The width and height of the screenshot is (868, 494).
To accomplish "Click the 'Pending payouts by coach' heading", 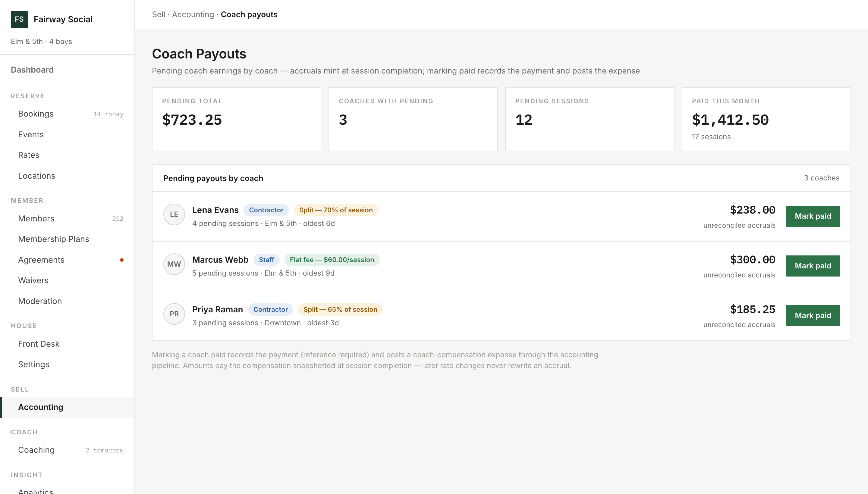I will click(x=213, y=178).
